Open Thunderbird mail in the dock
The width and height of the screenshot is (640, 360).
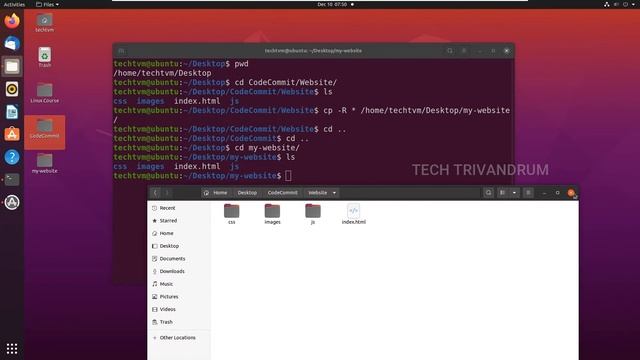tap(12, 43)
